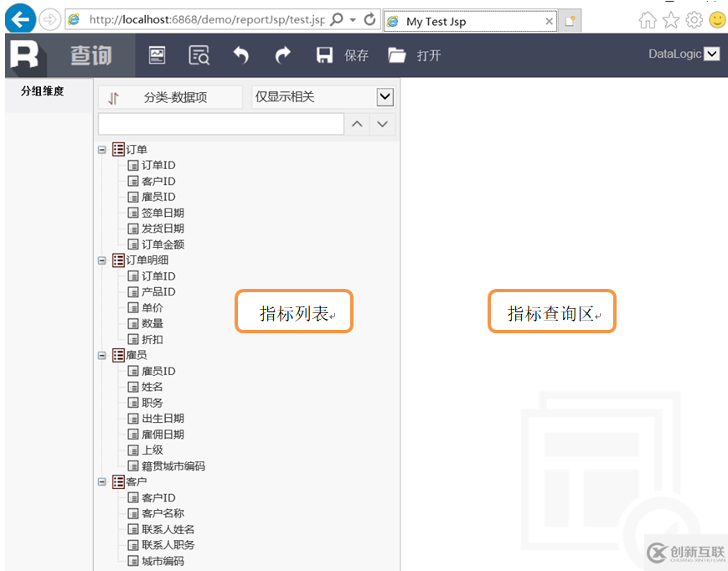The image size is (728, 571).
Task: Click the smiley feedback icon
Action: (x=718, y=20)
